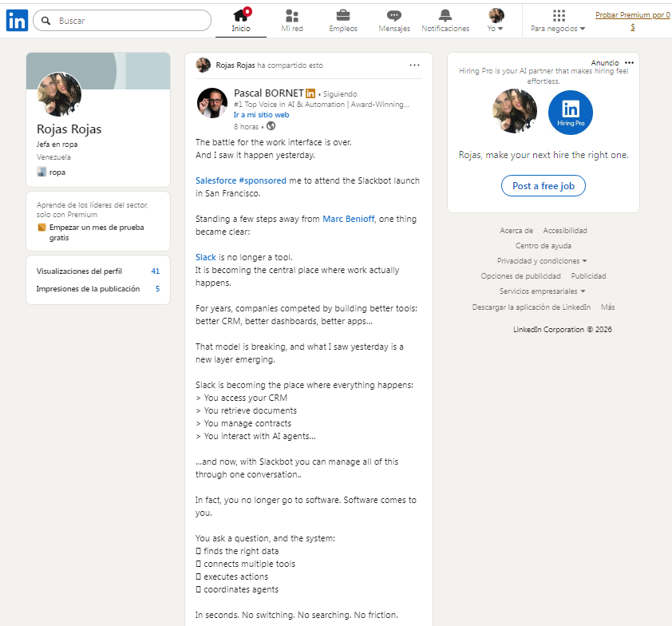Follow the Ir a mi sitio web link
Image resolution: width=672 pixels, height=626 pixels.
tap(261, 114)
